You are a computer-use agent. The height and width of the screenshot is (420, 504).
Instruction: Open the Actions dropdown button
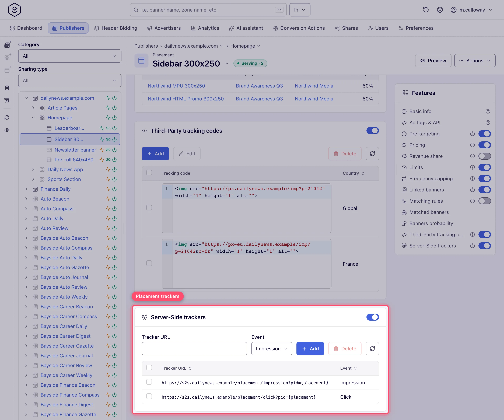474,61
